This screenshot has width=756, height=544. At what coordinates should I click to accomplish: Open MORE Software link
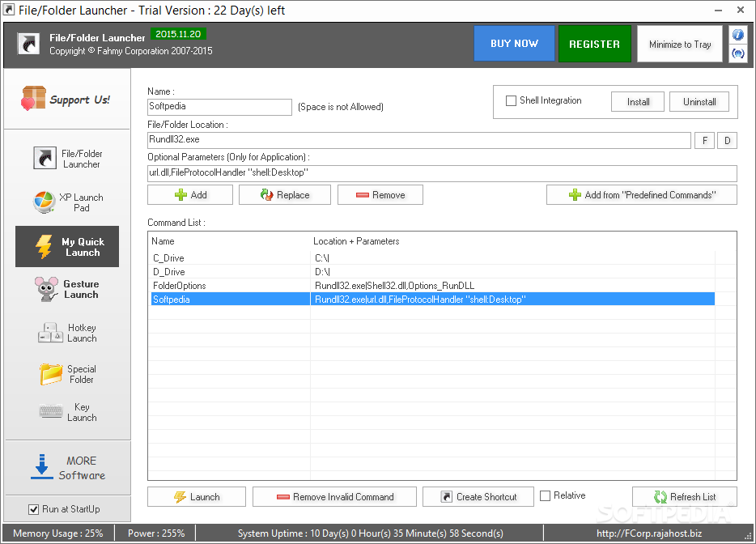tap(68, 468)
